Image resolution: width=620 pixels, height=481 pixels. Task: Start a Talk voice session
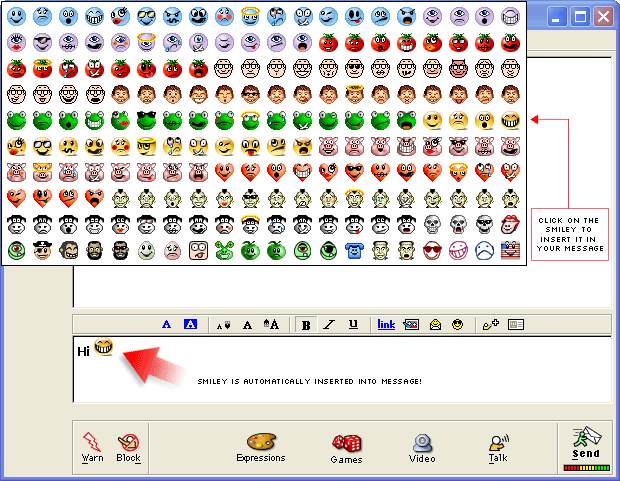click(498, 446)
